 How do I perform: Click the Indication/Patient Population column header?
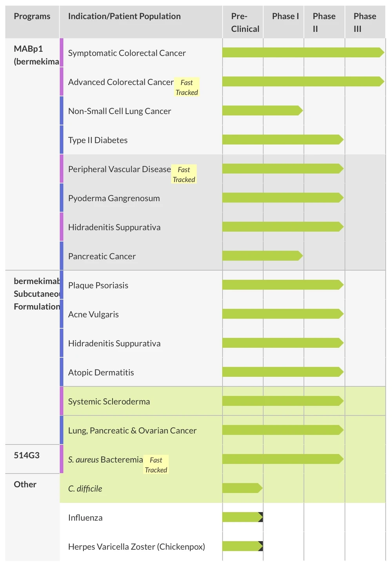coord(124,16)
